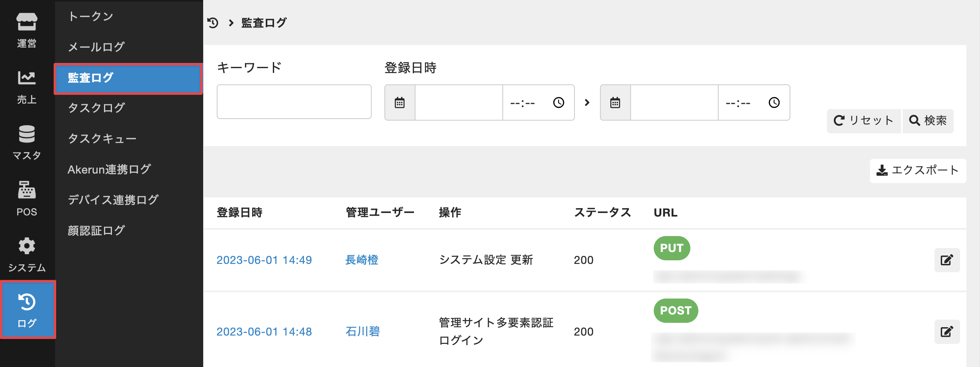Open the 売上 sales chart section

[27, 86]
